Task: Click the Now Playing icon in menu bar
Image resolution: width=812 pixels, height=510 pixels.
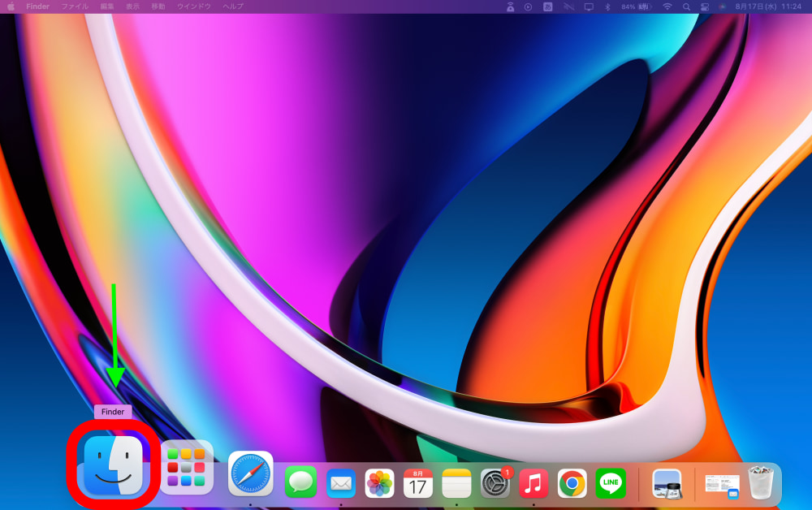Action: (x=529, y=6)
